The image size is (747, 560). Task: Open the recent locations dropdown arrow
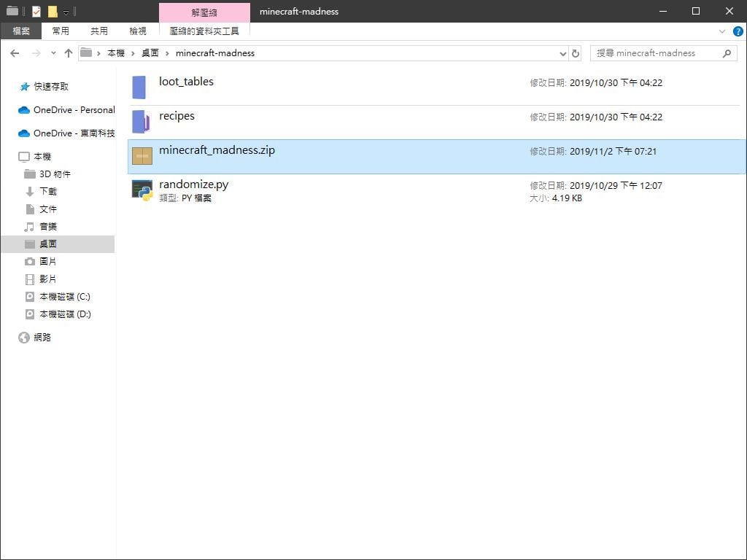(x=53, y=52)
